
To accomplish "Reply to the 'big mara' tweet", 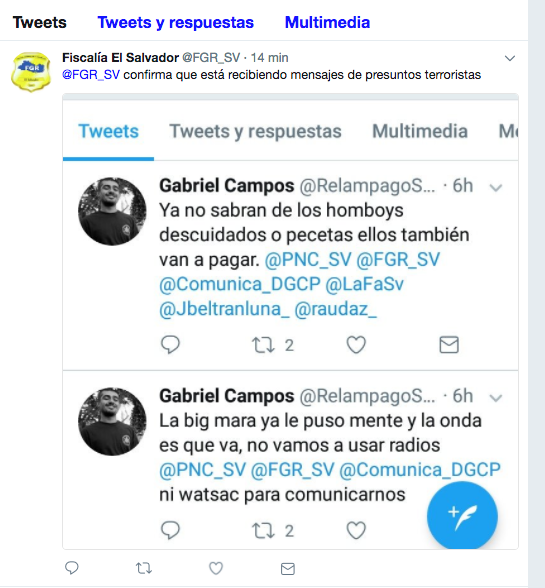I will pyautogui.click(x=170, y=531).
